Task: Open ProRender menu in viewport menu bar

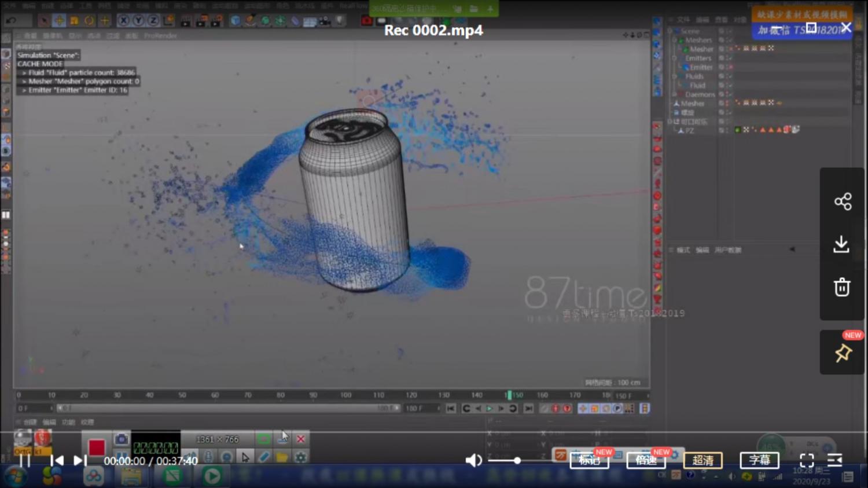Action: (x=160, y=36)
